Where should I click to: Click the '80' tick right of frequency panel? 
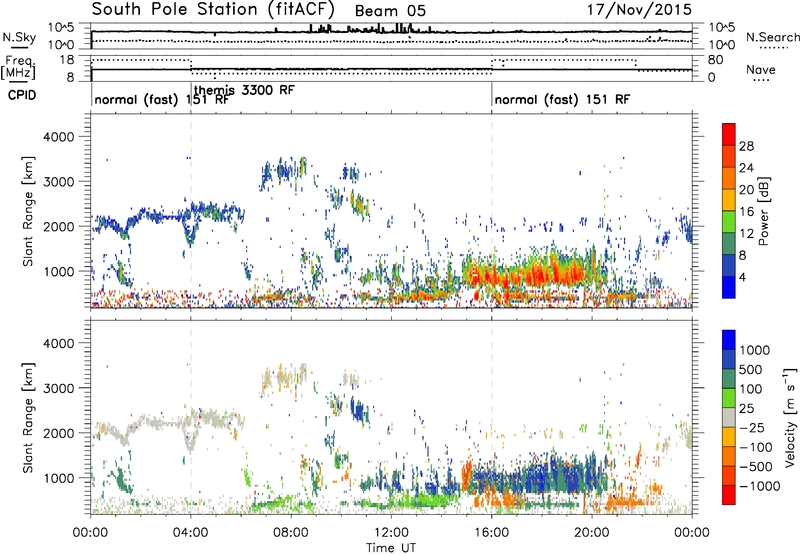click(x=715, y=60)
